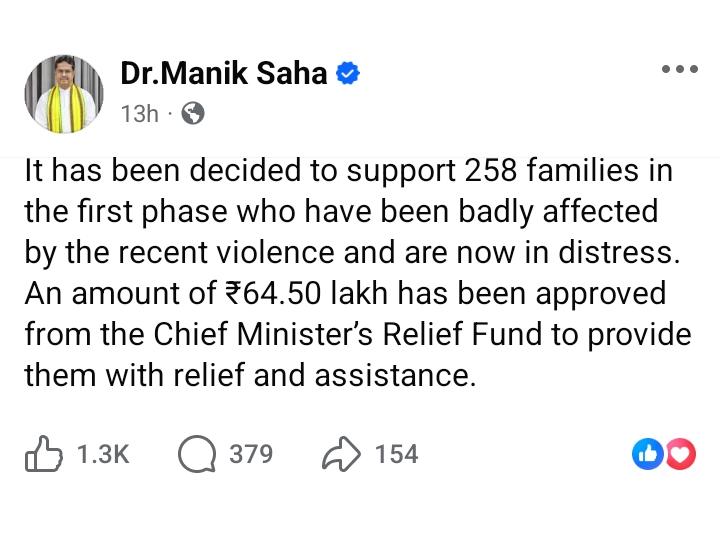720x537 pixels.
Task: View the 1.3K likes count
Action: click(x=103, y=455)
